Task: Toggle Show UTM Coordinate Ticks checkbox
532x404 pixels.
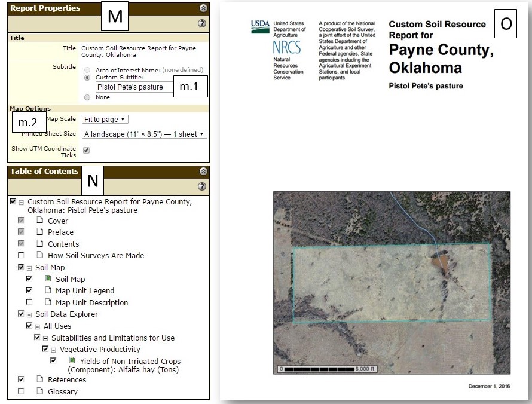Action: pyautogui.click(x=86, y=151)
